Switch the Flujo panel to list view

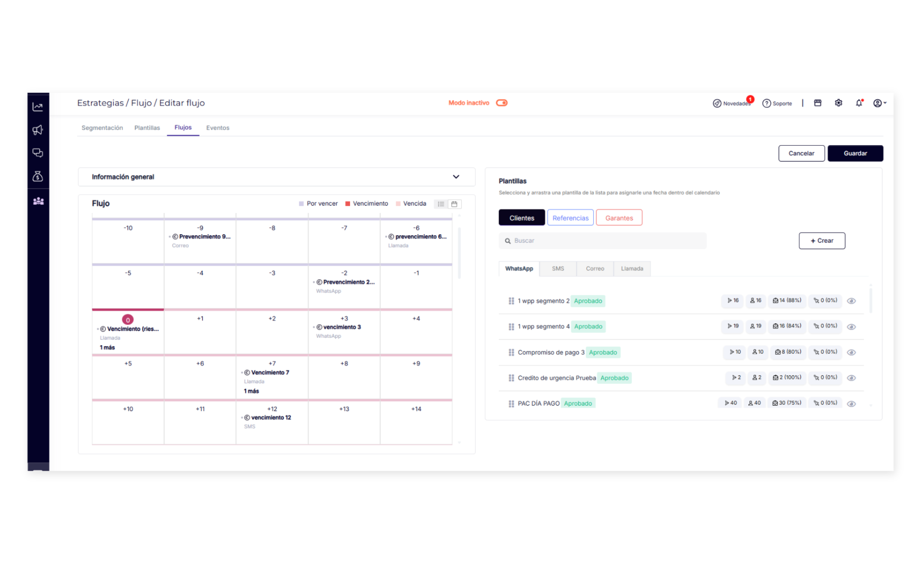coord(441,203)
